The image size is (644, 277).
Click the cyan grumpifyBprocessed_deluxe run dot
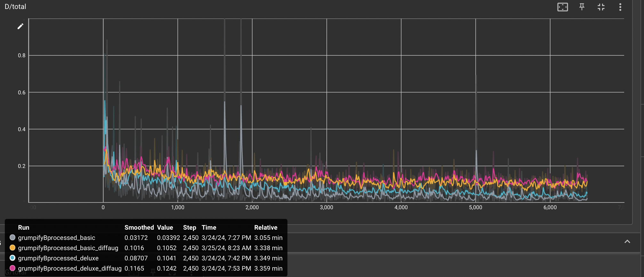pyautogui.click(x=12, y=258)
